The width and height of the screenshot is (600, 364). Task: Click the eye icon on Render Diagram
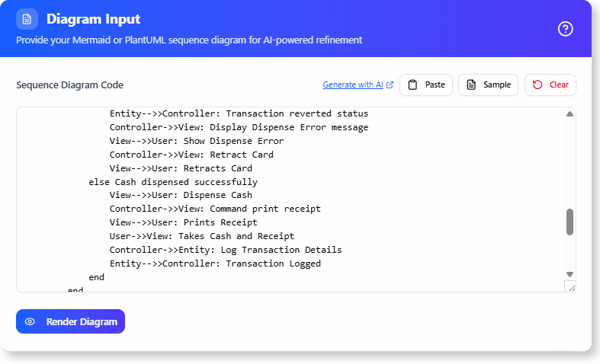[x=30, y=321]
